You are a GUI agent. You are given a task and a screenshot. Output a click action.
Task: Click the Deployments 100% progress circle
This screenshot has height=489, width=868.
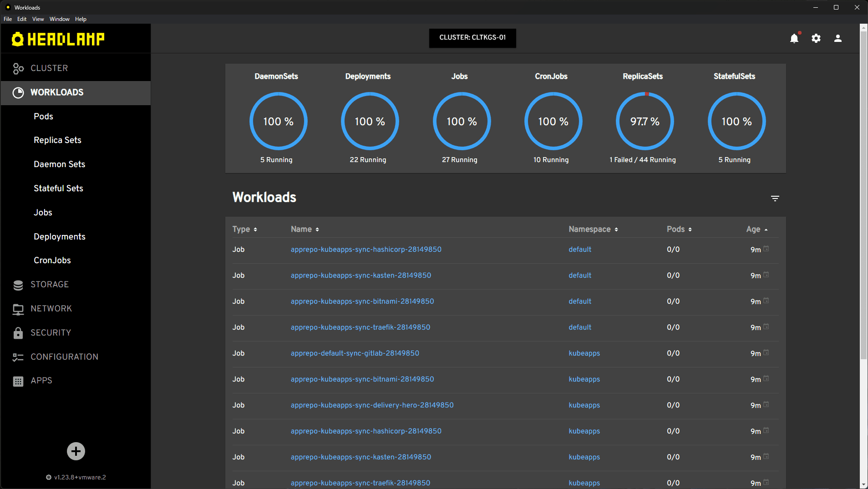(x=370, y=121)
